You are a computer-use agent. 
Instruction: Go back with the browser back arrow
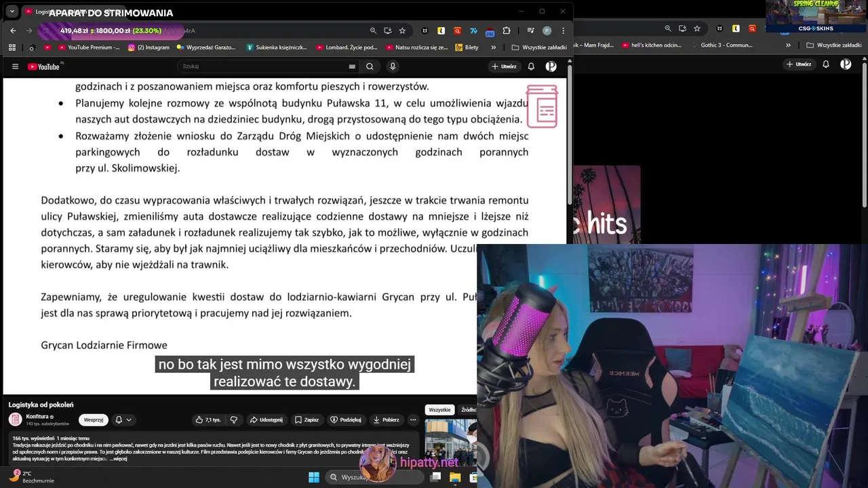pyautogui.click(x=13, y=30)
